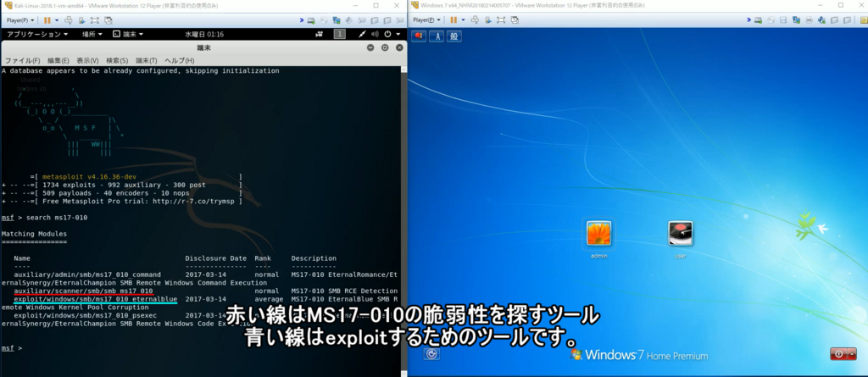868x377 pixels.
Task: Open 検索(S) menu in terminal
Action: pyautogui.click(x=117, y=60)
